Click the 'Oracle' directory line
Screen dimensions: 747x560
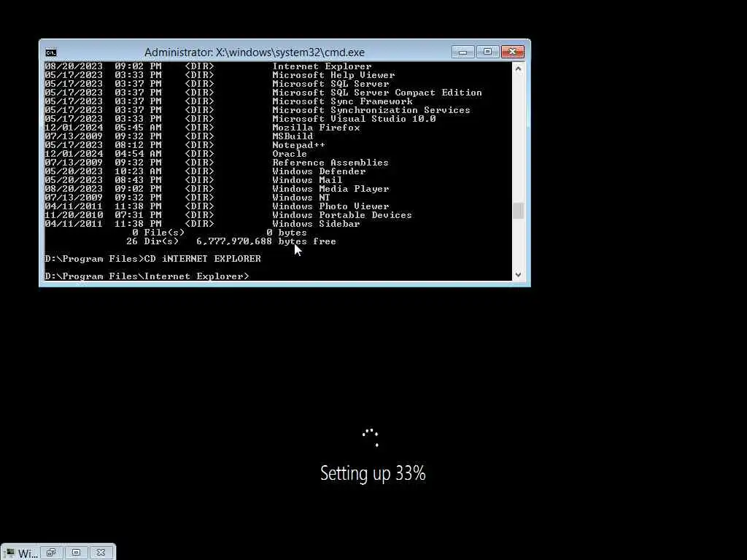(176, 154)
